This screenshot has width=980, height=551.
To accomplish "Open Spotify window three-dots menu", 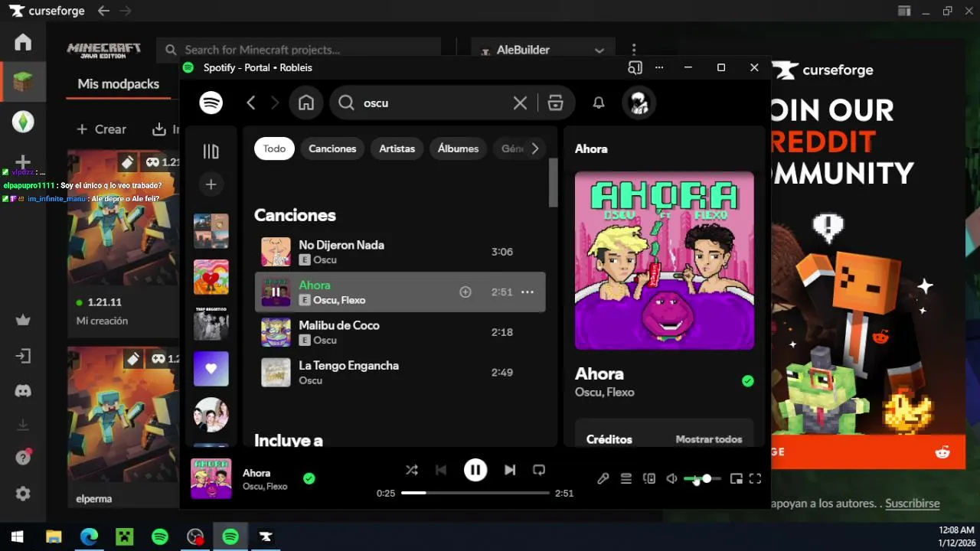I will click(x=659, y=67).
